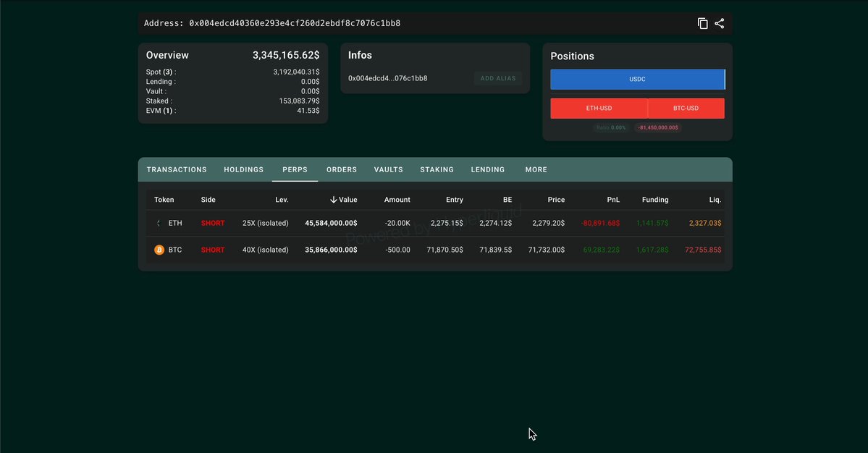868x453 pixels.
Task: Click the shortened address 0x004edcd4...076c1bb8
Action: (387, 79)
